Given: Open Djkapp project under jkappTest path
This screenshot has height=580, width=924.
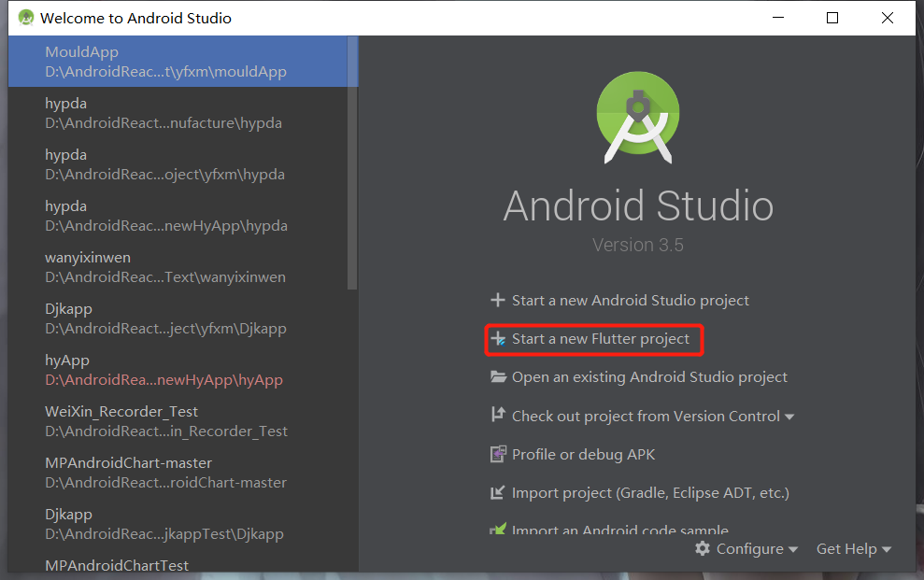Looking at the screenshot, I should [x=178, y=523].
